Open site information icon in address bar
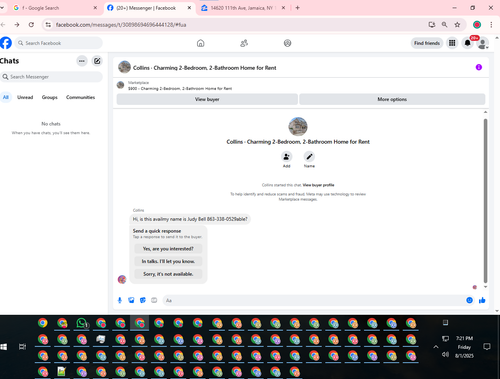Screen dimensions: 500x379 48,25
